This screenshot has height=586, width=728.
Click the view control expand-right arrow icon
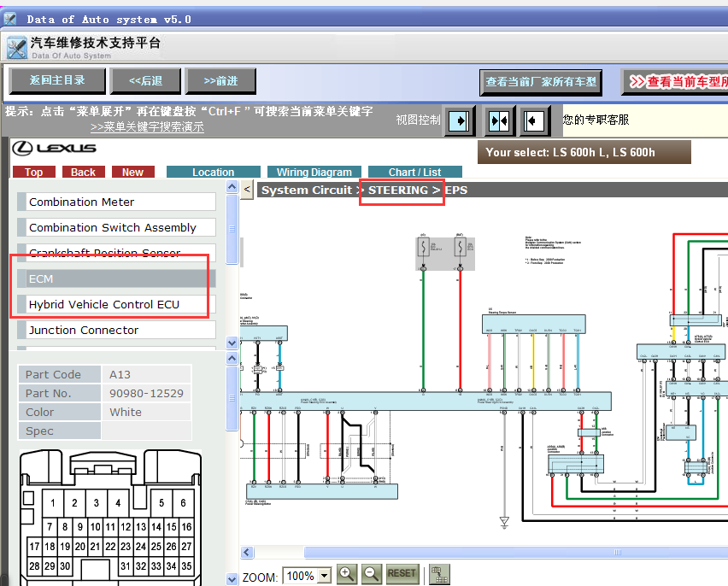click(460, 121)
